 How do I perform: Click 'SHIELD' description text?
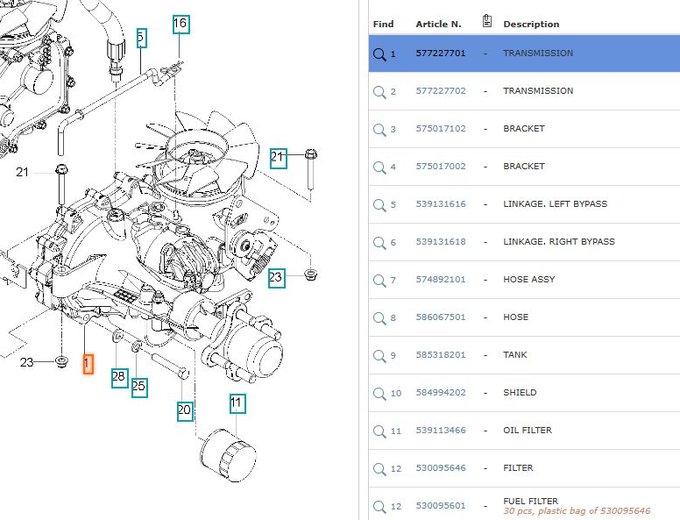(520, 392)
